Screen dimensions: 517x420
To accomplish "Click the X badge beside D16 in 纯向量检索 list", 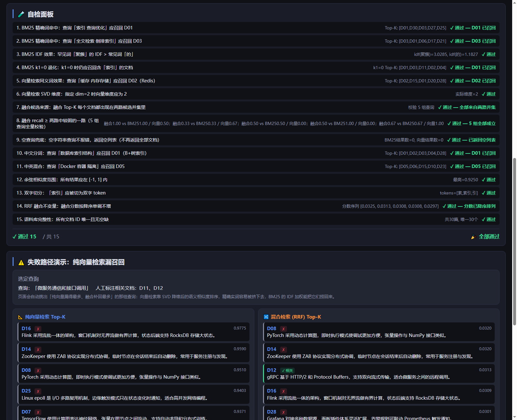I will coord(38,329).
